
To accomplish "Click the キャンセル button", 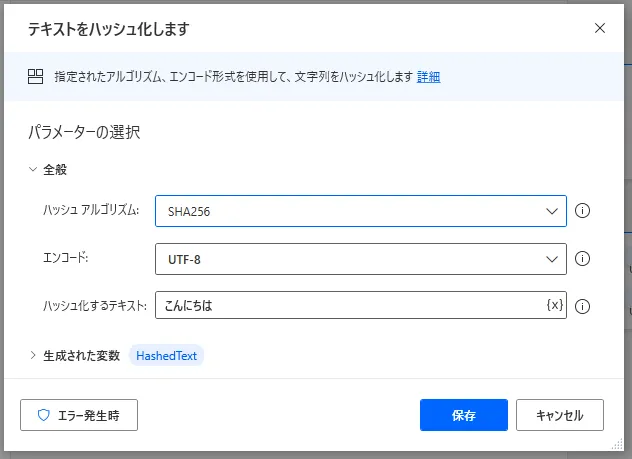I will click(x=560, y=415).
